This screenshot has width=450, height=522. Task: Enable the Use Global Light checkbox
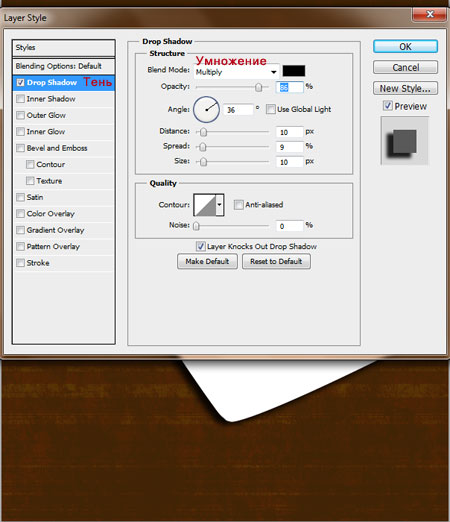coord(271,109)
